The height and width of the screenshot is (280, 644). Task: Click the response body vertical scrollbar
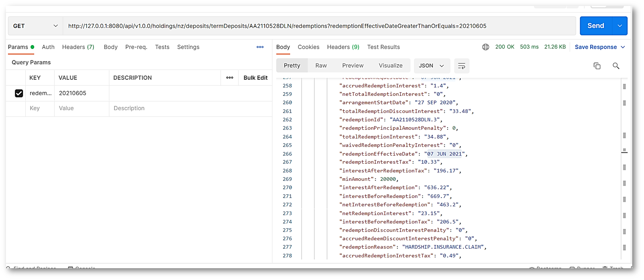(x=624, y=169)
